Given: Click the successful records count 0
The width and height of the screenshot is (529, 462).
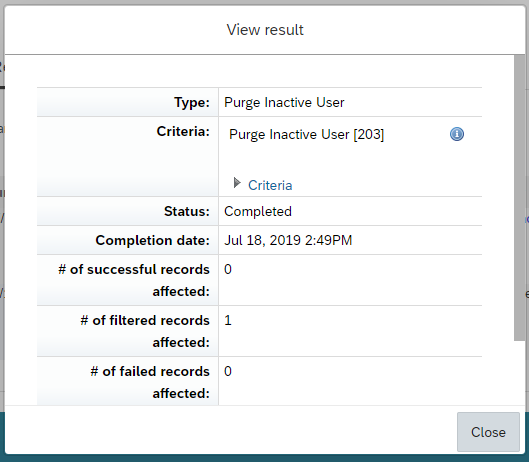Looking at the screenshot, I should pos(228,269).
